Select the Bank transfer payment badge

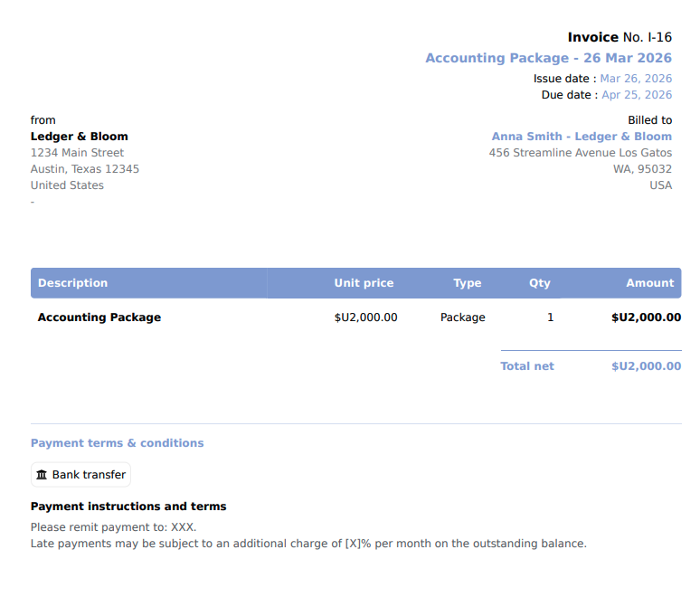click(80, 474)
